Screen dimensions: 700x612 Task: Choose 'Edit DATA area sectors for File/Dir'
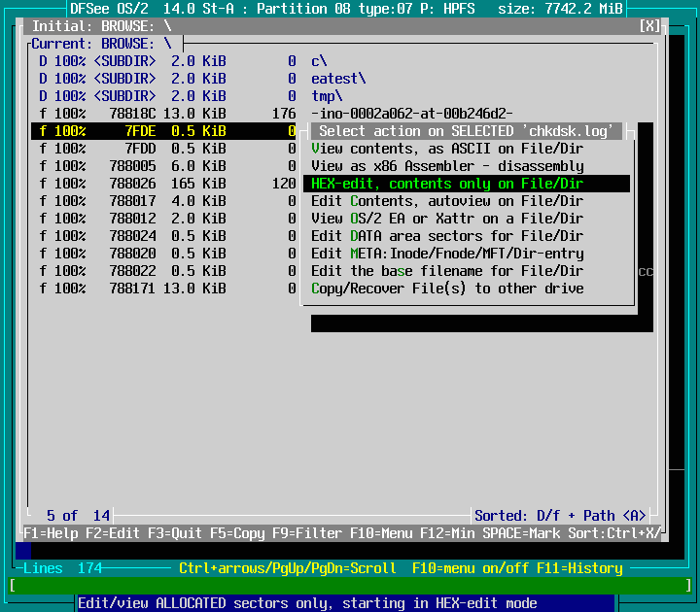(x=447, y=236)
